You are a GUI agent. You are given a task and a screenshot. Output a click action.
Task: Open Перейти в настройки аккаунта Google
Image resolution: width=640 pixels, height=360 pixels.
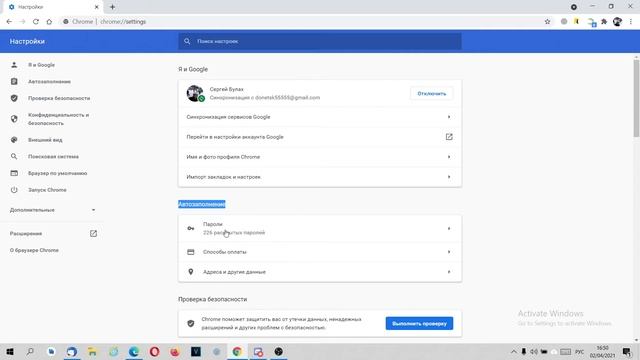(320, 137)
